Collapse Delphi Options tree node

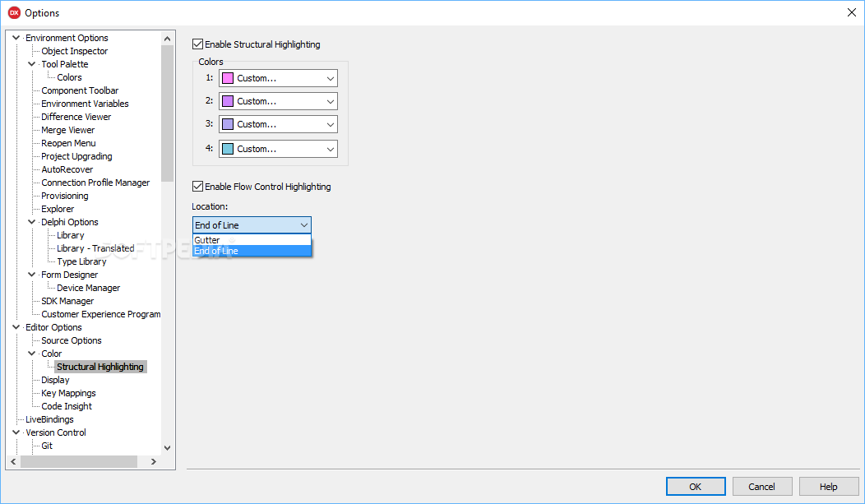[32, 222]
